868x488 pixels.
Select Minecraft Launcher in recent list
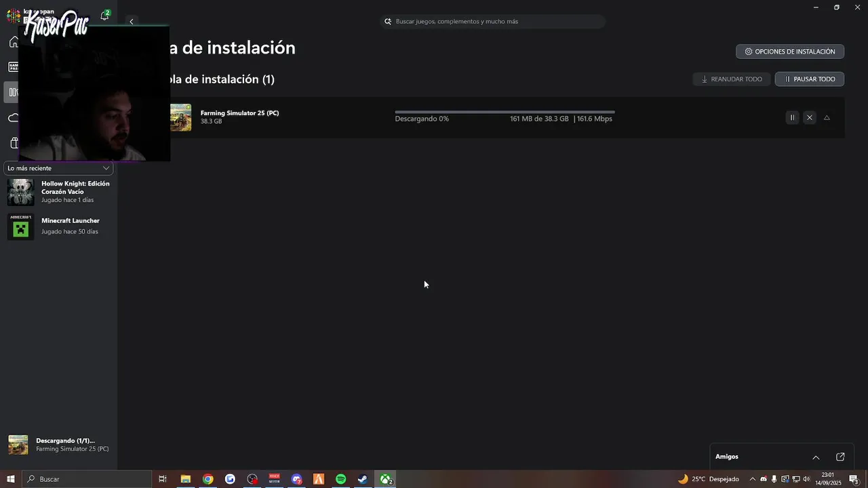[58, 226]
